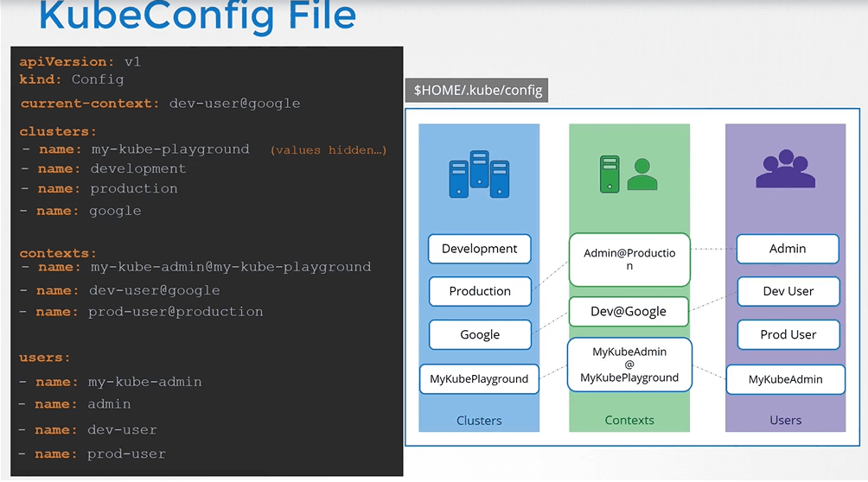This screenshot has height=482, width=868.
Task: Click the Prod User box
Action: (788, 335)
